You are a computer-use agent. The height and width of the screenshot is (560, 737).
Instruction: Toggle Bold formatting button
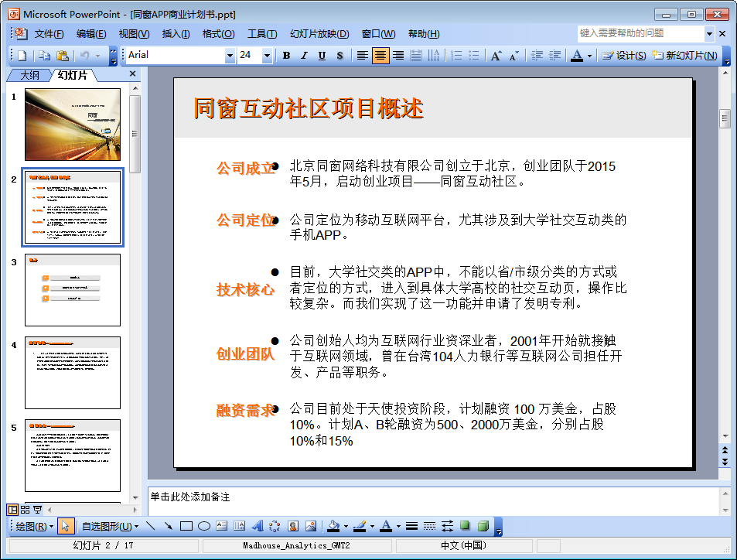click(x=286, y=56)
